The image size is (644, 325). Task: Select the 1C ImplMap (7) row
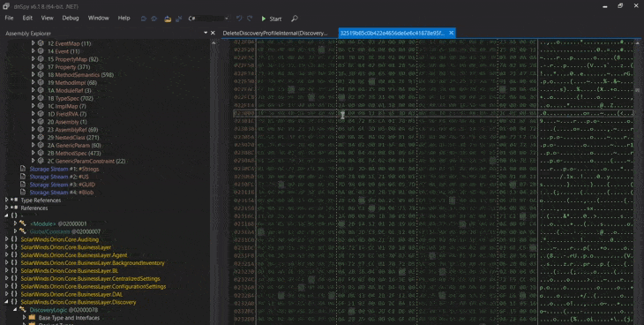pos(66,106)
